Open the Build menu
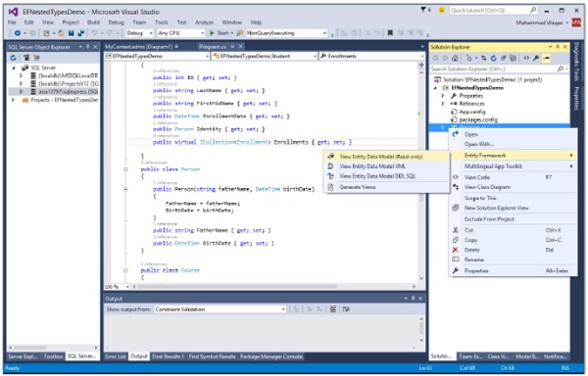The height and width of the screenshot is (376, 588). pyautogui.click(x=93, y=23)
